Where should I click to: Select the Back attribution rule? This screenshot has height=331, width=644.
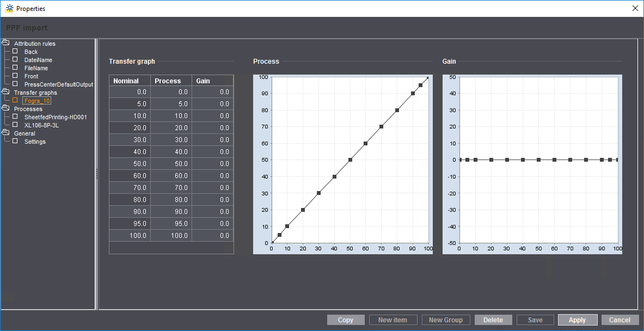click(31, 52)
